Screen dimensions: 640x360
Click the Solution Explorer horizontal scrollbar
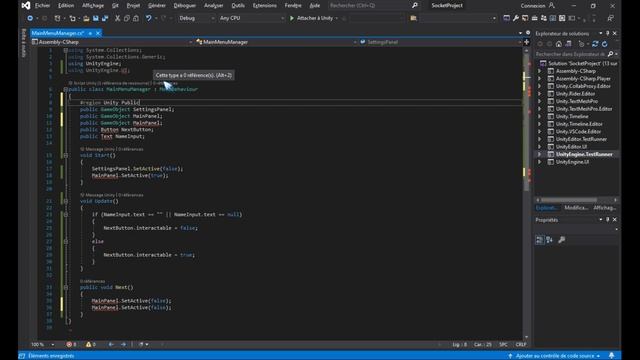pos(569,200)
